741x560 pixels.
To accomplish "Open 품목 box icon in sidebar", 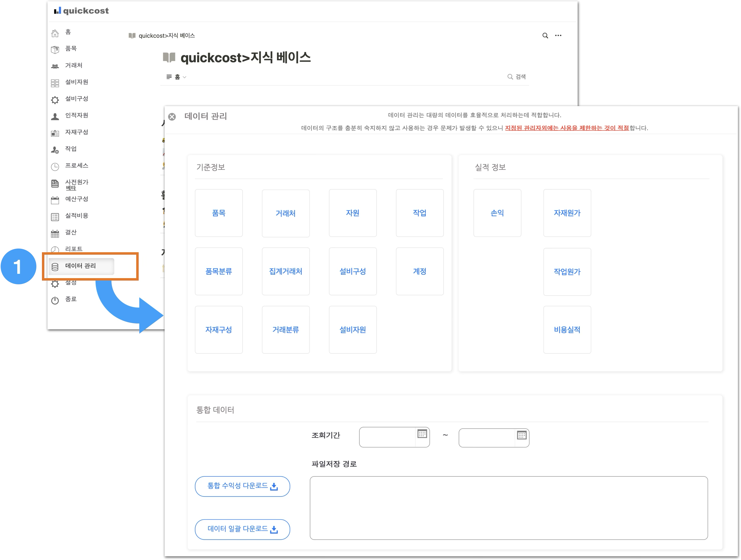I will 55,50.
